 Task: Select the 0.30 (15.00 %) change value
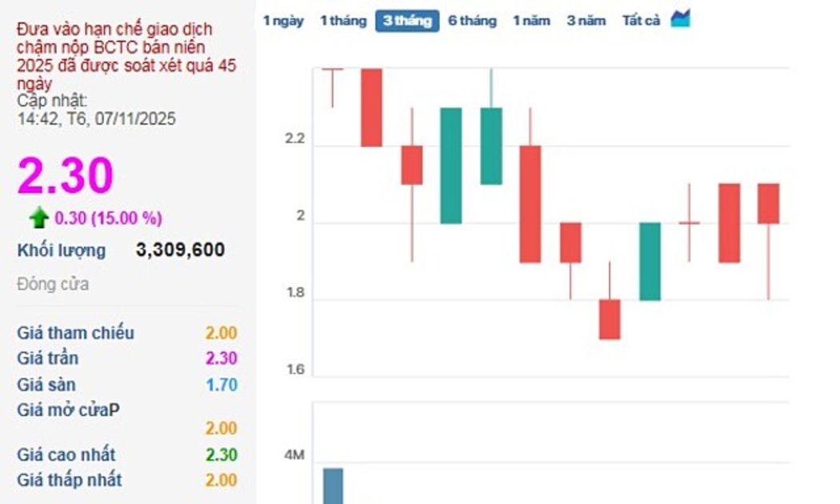108,218
